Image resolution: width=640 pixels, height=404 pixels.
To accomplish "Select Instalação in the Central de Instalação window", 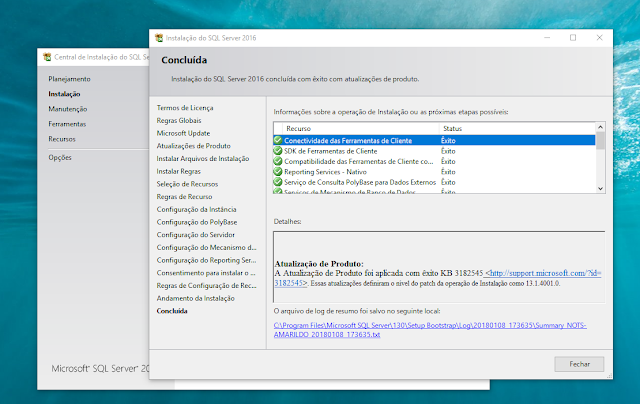I will (64, 94).
